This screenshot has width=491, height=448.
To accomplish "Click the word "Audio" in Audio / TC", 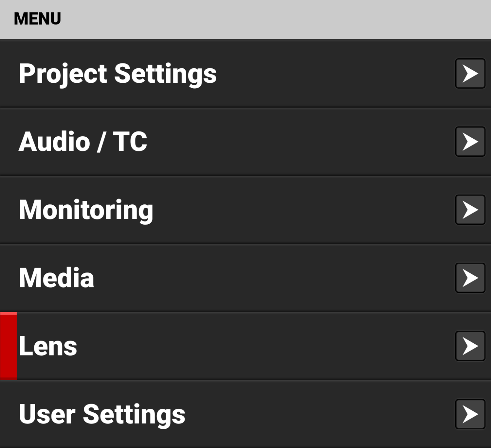I will pyautogui.click(x=54, y=142).
